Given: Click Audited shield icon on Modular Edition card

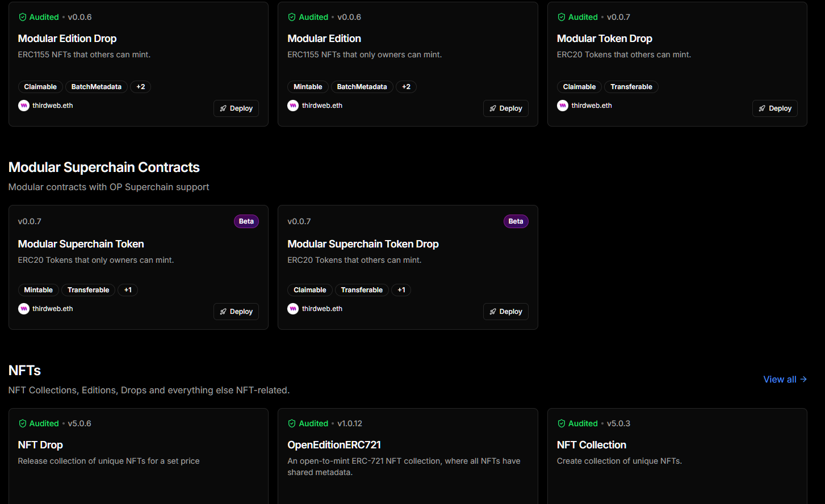Looking at the screenshot, I should (x=292, y=17).
